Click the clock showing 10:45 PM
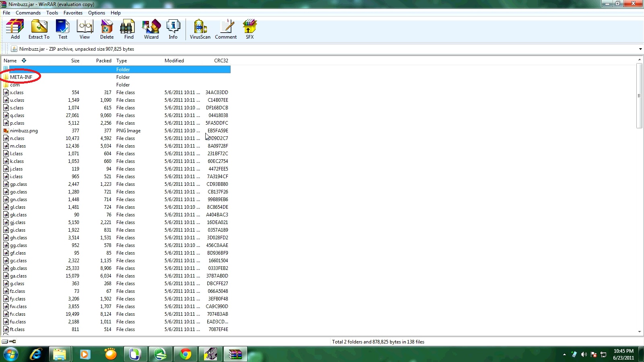The width and height of the screenshot is (644, 362). (623, 351)
